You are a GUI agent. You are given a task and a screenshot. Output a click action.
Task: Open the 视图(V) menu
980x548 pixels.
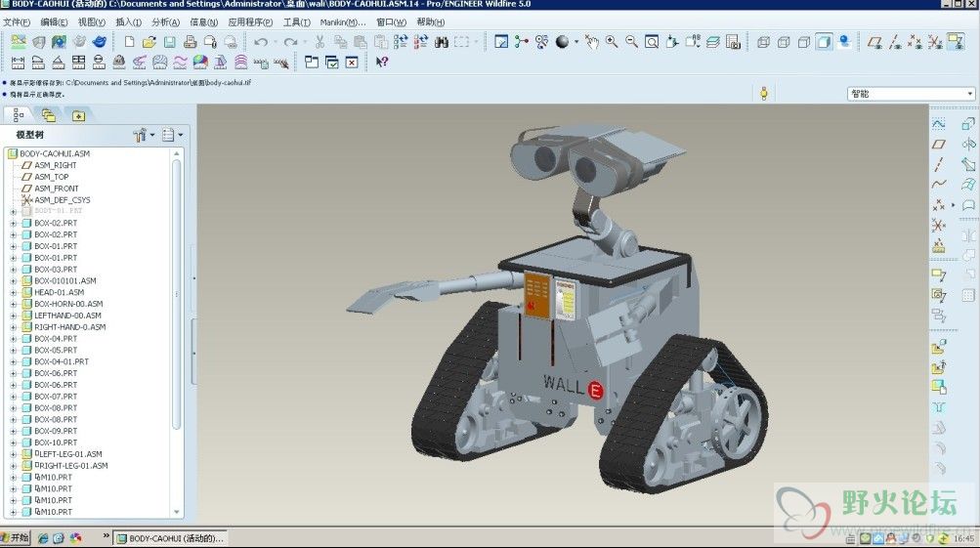[x=91, y=21]
